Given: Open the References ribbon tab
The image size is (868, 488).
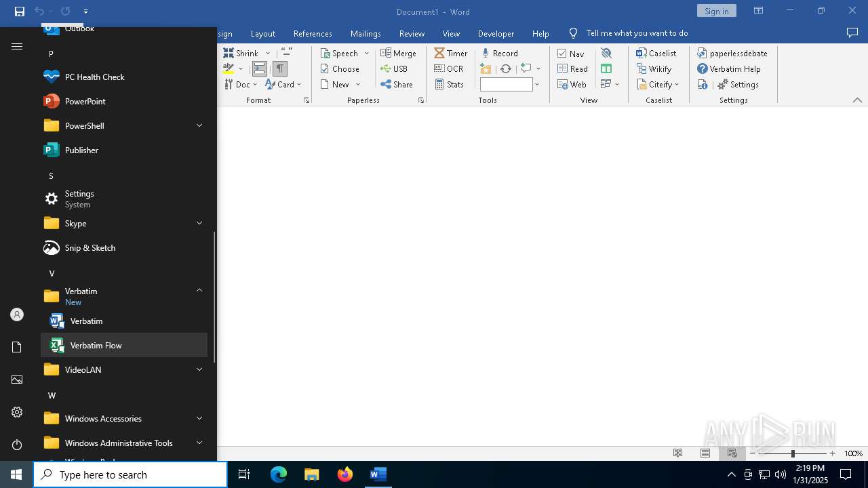Looking at the screenshot, I should pos(313,33).
